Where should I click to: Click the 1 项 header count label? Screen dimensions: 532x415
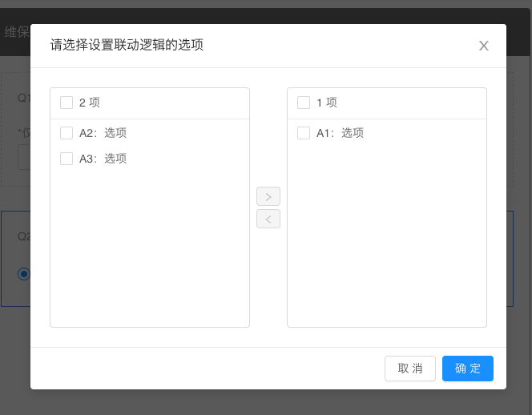(x=327, y=103)
